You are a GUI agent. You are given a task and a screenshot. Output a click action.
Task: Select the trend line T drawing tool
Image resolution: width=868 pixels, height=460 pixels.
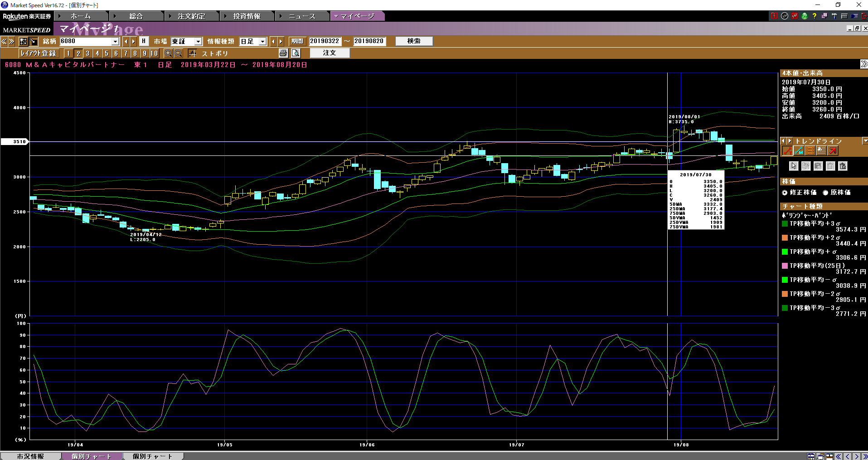pos(787,151)
